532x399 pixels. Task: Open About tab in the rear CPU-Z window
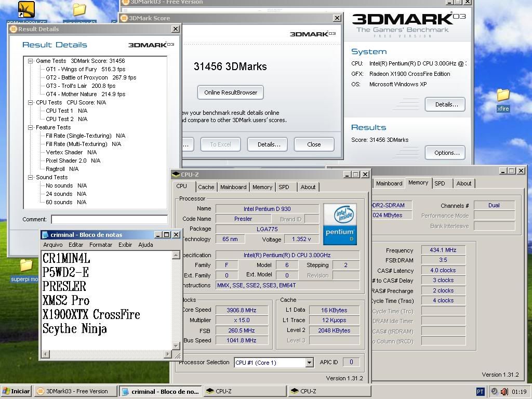(x=464, y=183)
